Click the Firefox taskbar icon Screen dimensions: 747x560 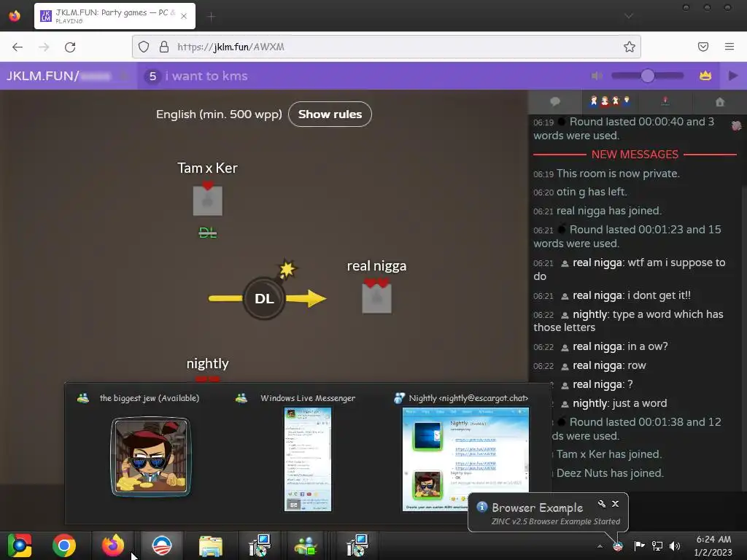click(113, 545)
